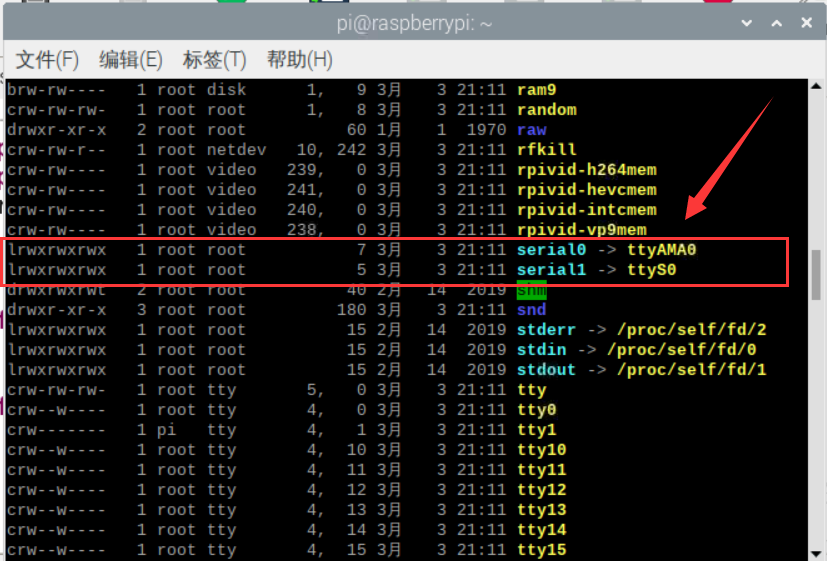Click the path /proc/self/fd/2
827x561 pixels.
pyautogui.click(x=691, y=330)
